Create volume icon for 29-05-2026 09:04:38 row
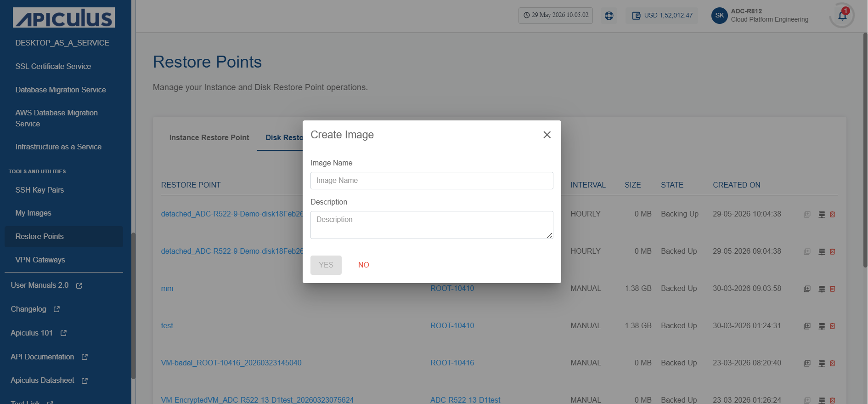 pyautogui.click(x=822, y=252)
